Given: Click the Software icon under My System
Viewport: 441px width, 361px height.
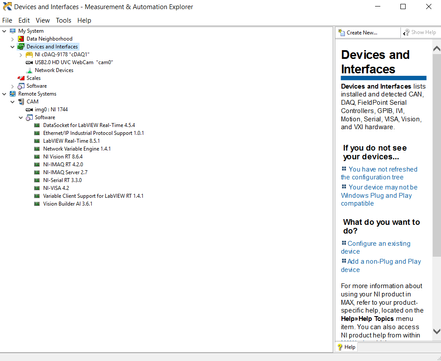Looking at the screenshot, I should click(x=21, y=86).
